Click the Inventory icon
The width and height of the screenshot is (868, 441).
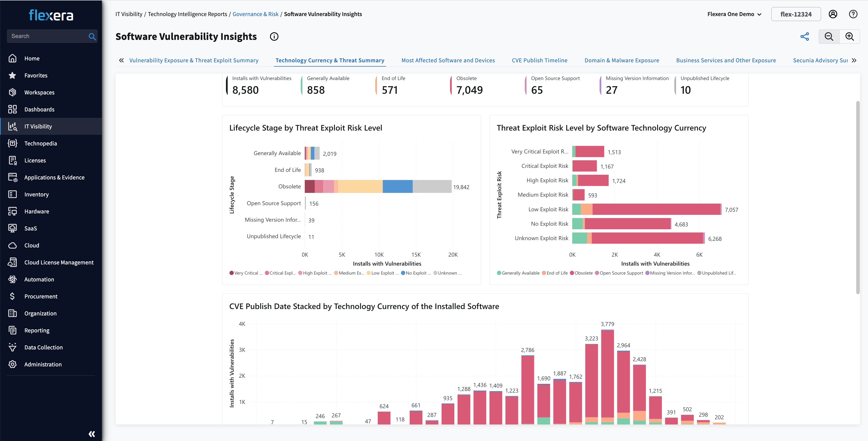tap(13, 194)
